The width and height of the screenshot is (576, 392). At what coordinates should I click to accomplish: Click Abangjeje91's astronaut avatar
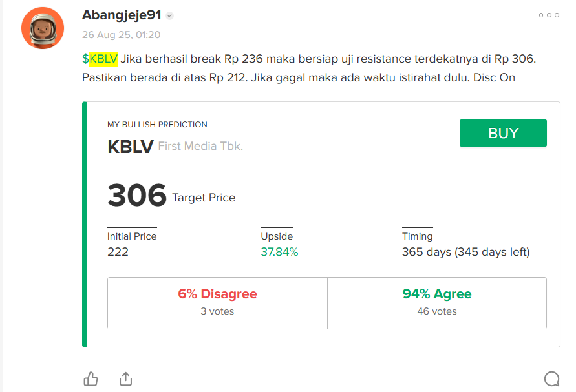pos(43,28)
